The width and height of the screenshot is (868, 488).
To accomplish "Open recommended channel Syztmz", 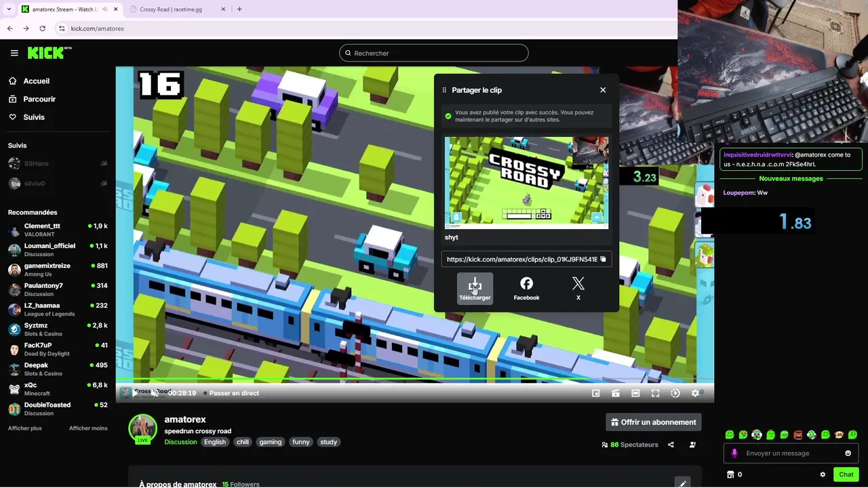I will coord(58,329).
